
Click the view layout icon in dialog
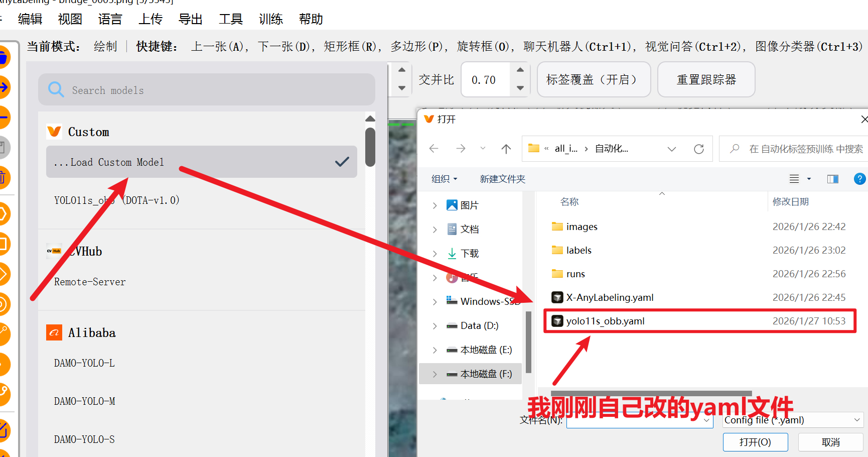pyautogui.click(x=794, y=179)
